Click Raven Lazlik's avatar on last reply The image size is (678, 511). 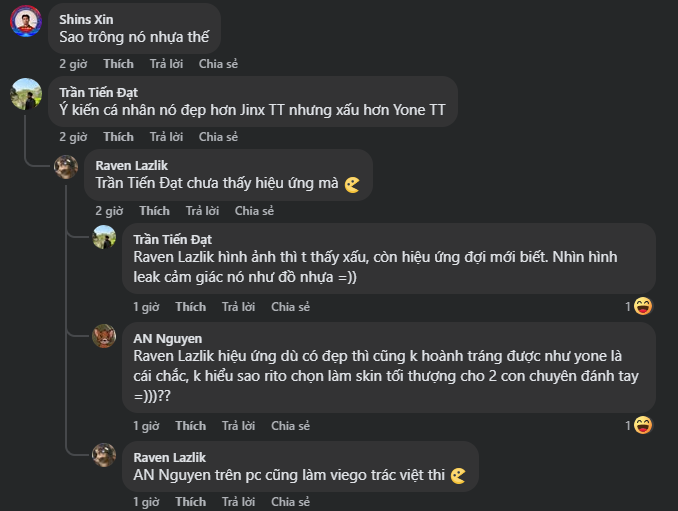coord(104,455)
